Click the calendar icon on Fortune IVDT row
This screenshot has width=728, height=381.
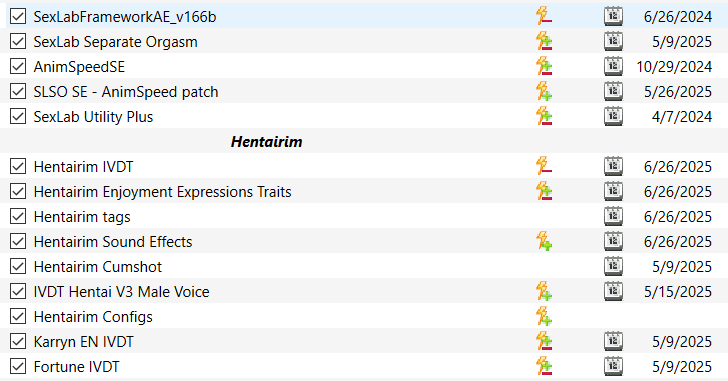tap(613, 366)
